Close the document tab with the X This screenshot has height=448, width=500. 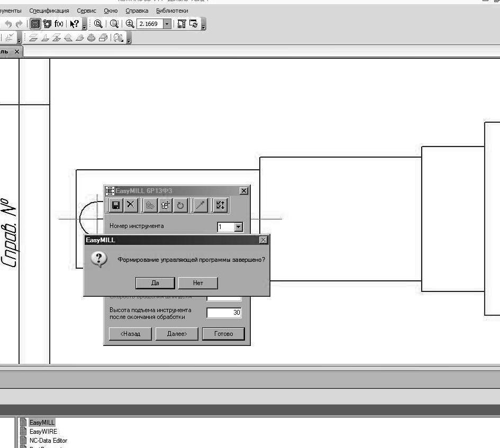pyautogui.click(x=17, y=51)
